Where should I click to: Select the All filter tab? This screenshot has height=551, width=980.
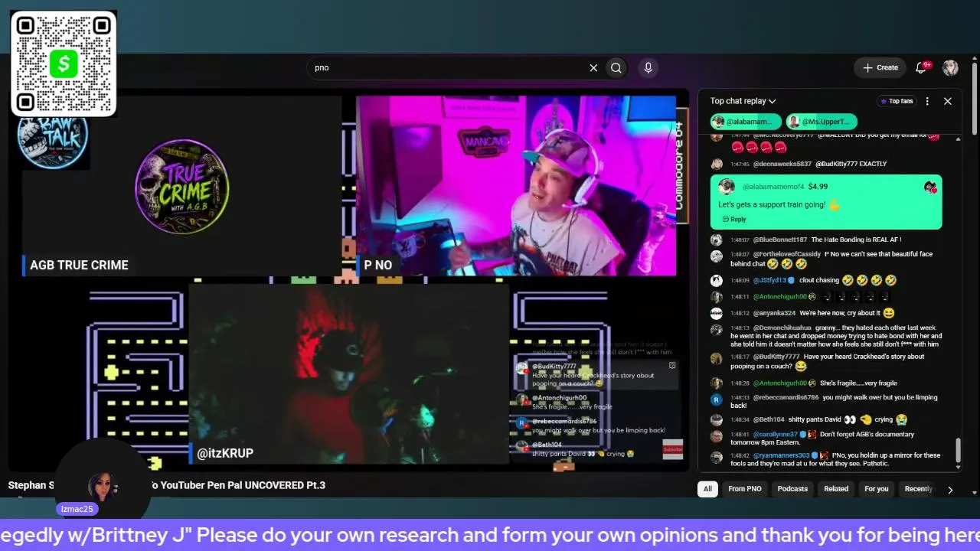707,489
